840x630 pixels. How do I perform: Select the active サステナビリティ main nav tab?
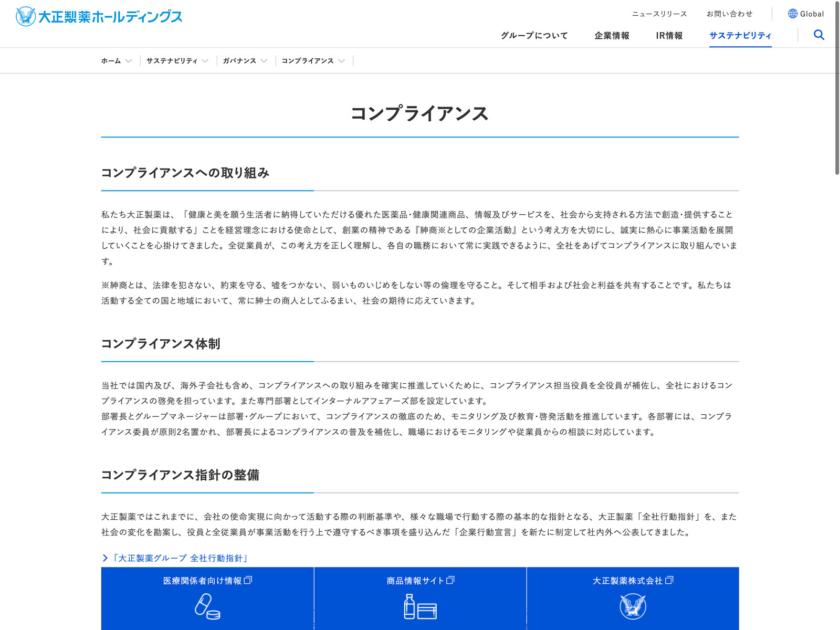740,36
